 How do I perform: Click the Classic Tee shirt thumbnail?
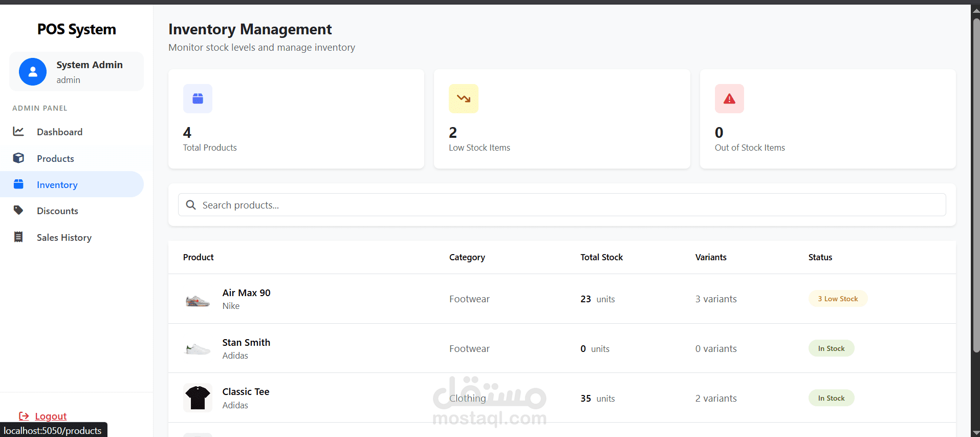198,398
